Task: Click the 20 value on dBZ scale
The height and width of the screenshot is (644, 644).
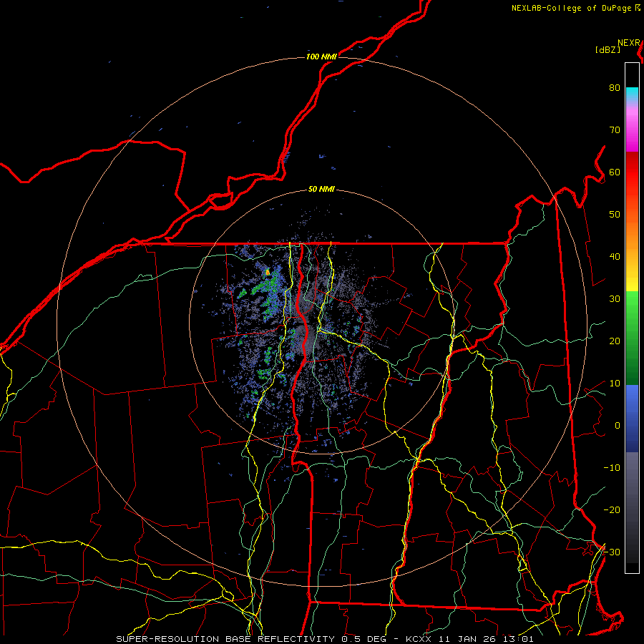Action: coord(615,341)
